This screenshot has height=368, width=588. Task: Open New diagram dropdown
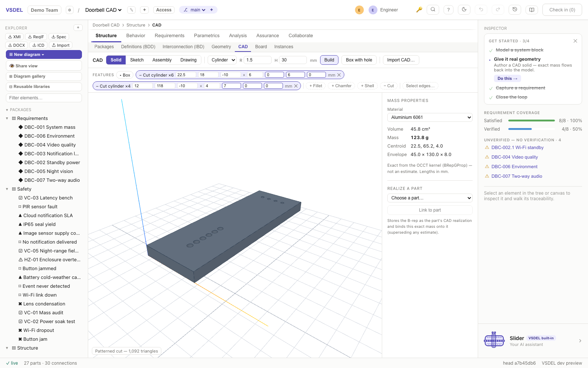coord(44,54)
